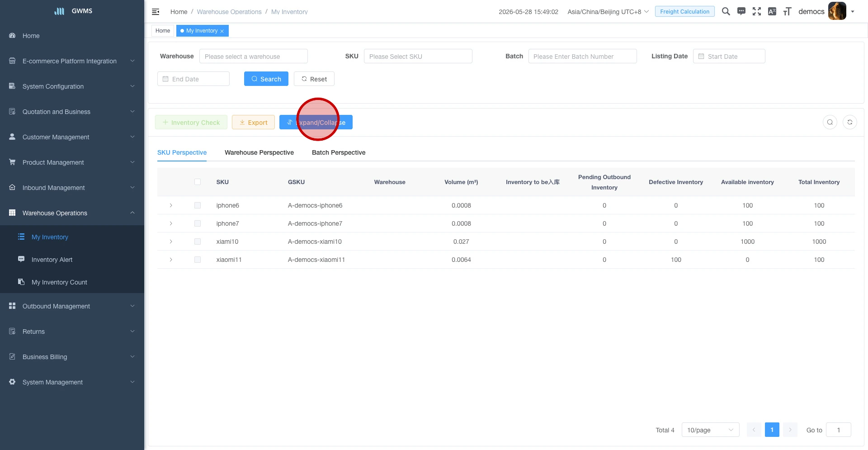Expand the Outbound Management menu
The width and height of the screenshot is (868, 450).
[72, 306]
